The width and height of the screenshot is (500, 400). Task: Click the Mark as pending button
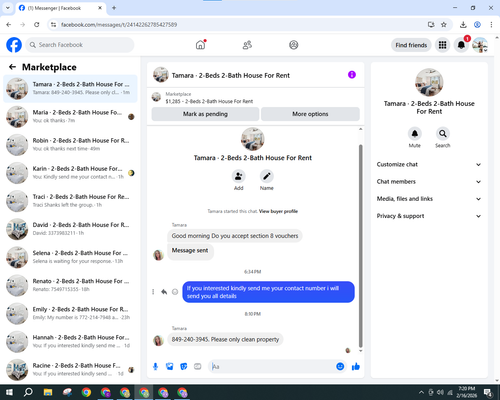coord(205,114)
